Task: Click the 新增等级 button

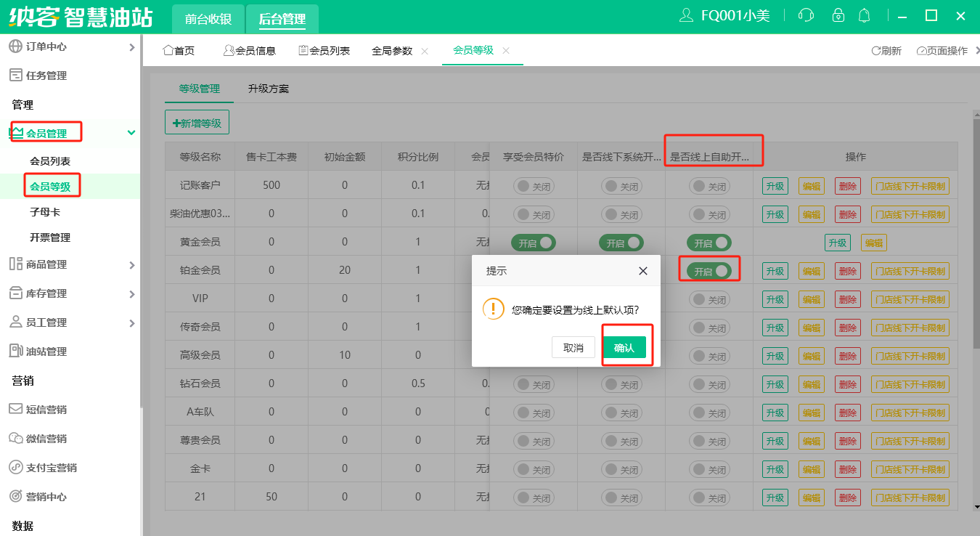Action: (x=197, y=123)
